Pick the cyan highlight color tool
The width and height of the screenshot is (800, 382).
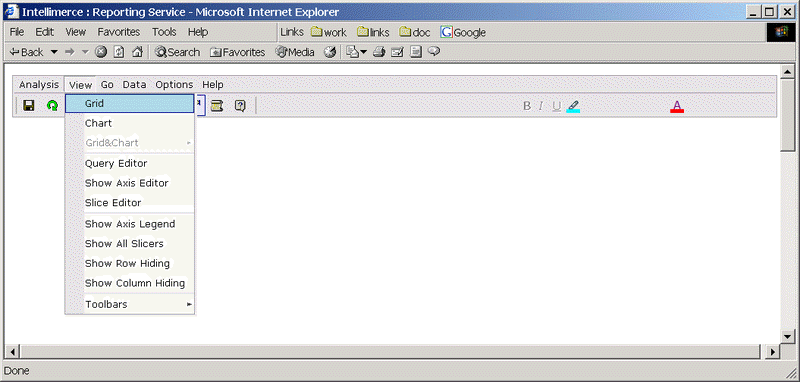[x=573, y=106]
